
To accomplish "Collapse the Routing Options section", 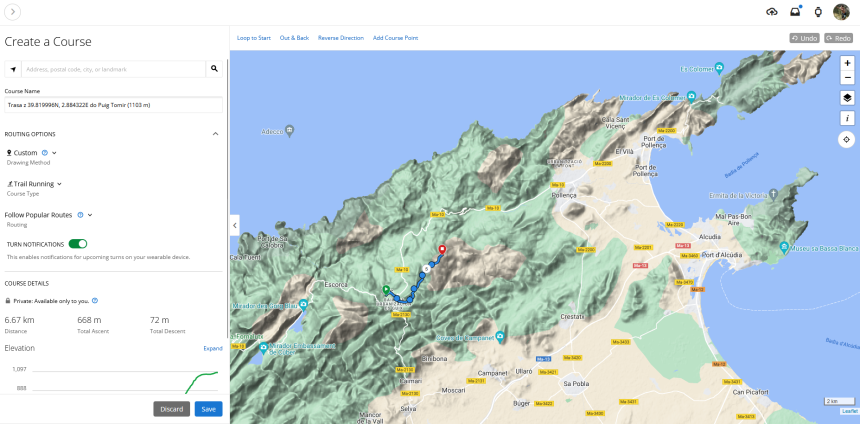I will [215, 134].
